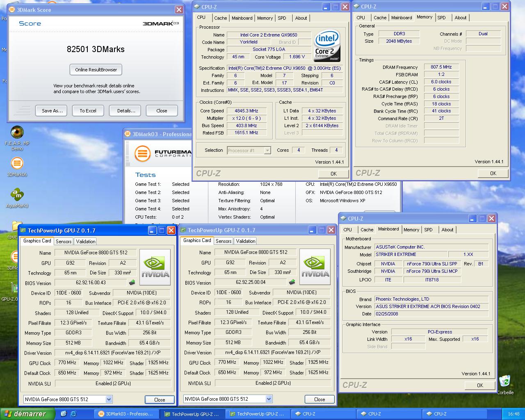Viewport: 525px width, 420px height.
Task: Click the Online ResultBrowser button
Action: pos(96,70)
